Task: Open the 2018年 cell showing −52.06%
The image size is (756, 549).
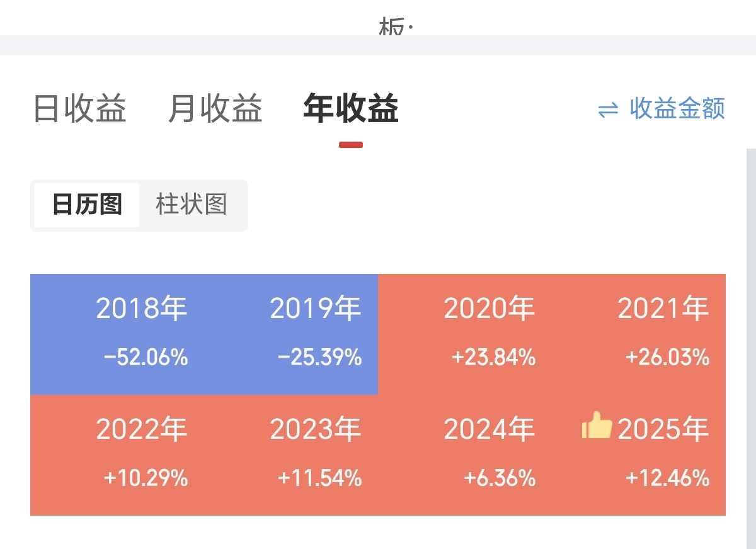Action: click(117, 334)
